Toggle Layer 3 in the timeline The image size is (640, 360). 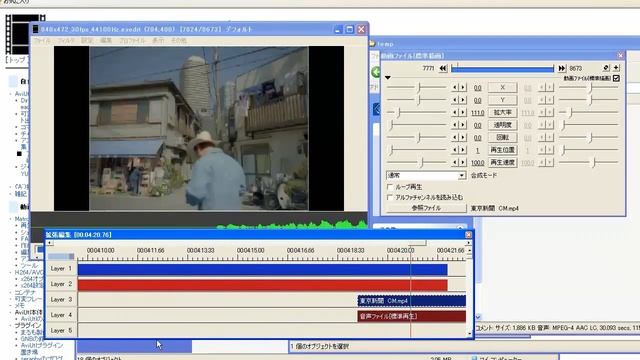tap(61, 300)
